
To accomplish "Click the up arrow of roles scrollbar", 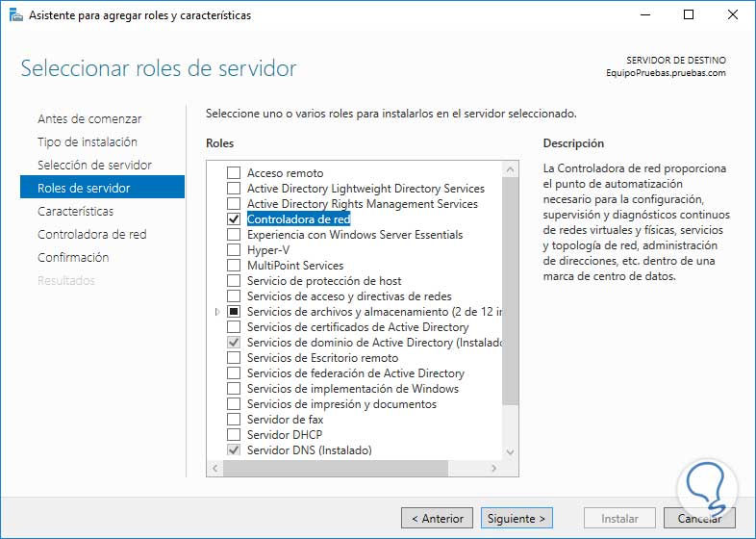I will (x=510, y=169).
